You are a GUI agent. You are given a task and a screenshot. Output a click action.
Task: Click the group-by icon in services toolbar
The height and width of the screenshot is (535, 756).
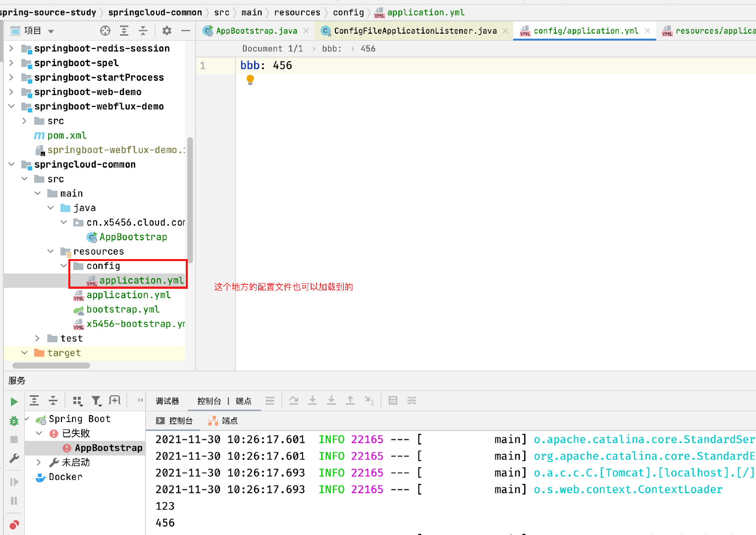77,400
